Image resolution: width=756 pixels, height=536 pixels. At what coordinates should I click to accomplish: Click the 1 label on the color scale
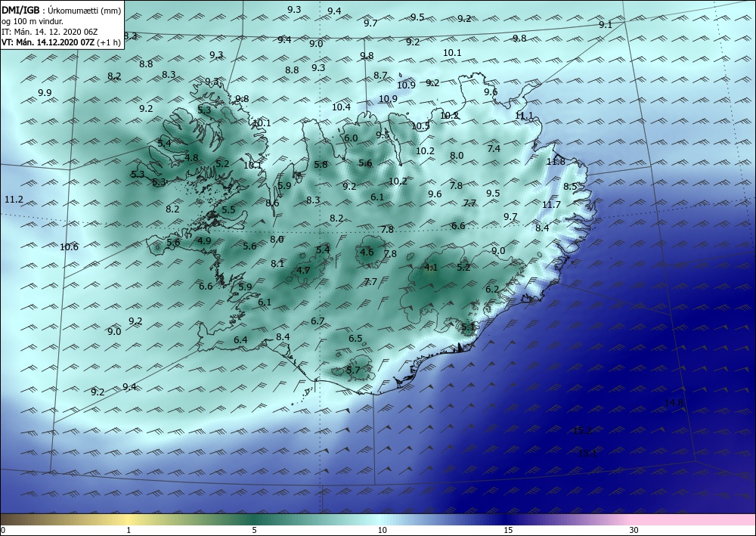(x=129, y=530)
